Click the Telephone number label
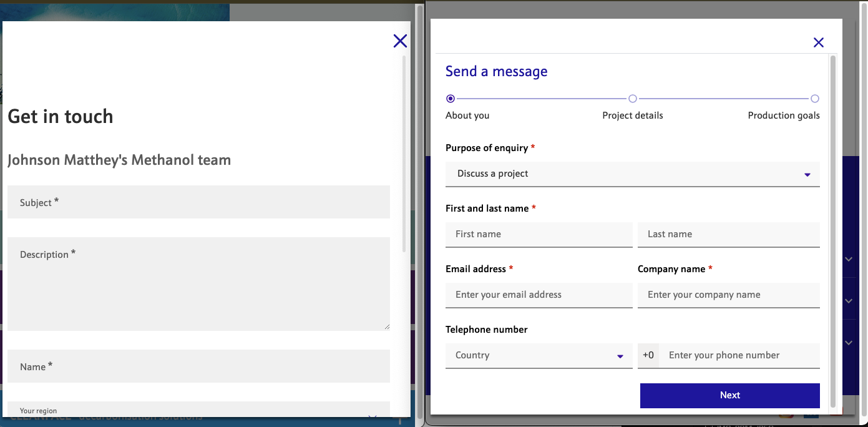Image resolution: width=868 pixels, height=427 pixels. [x=487, y=330]
